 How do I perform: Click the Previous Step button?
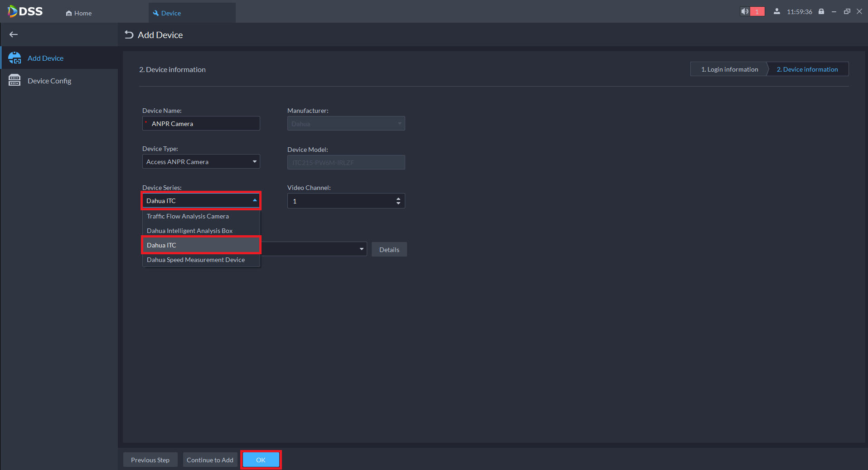(x=150, y=460)
